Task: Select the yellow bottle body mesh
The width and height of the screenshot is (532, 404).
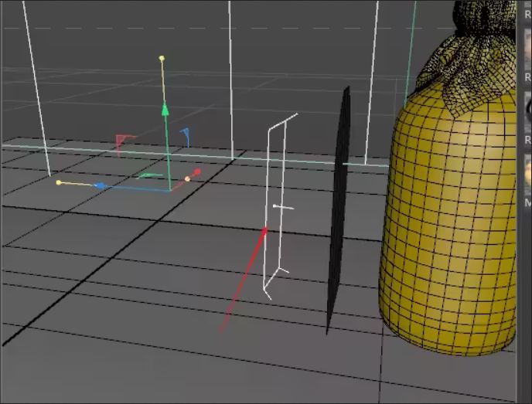Action: [448, 232]
